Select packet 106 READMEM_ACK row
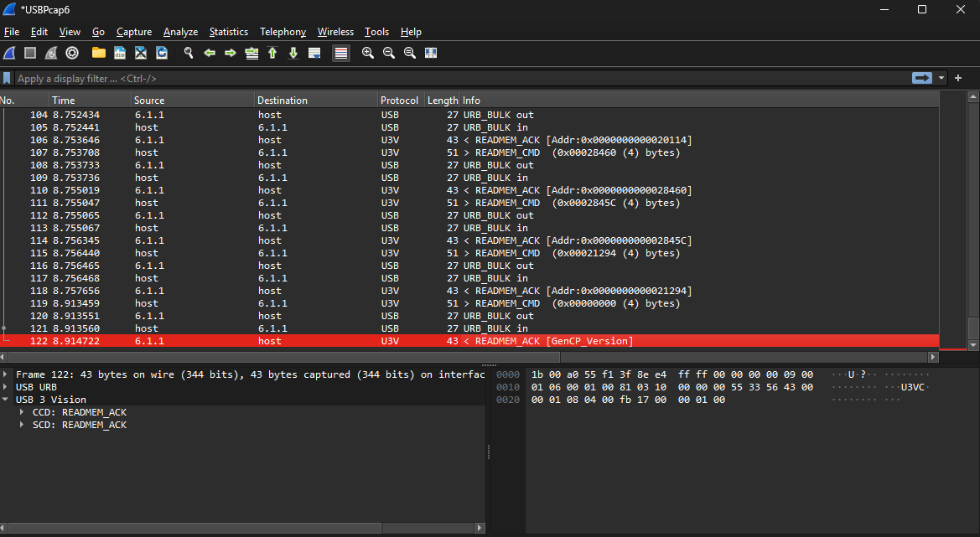This screenshot has height=537, width=980. pos(469,140)
